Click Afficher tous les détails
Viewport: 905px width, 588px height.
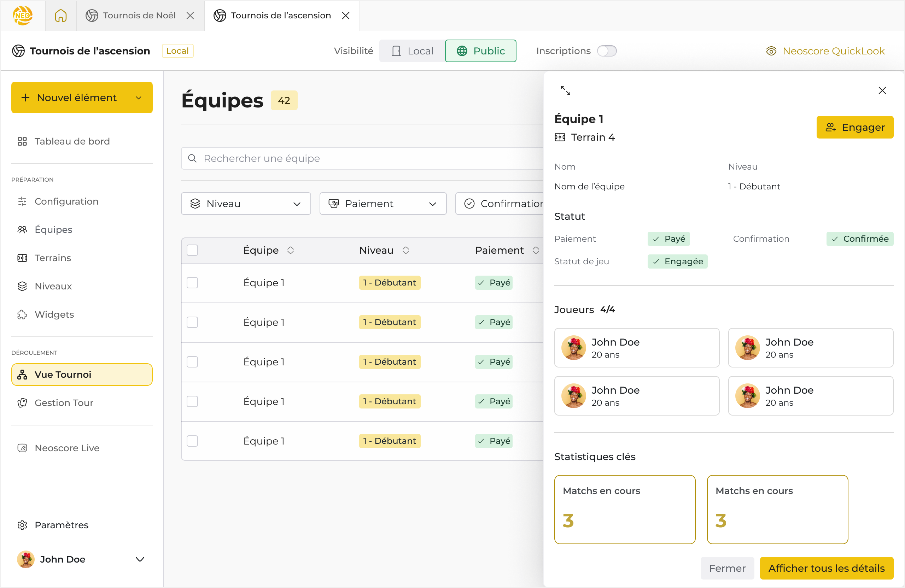[x=826, y=568]
